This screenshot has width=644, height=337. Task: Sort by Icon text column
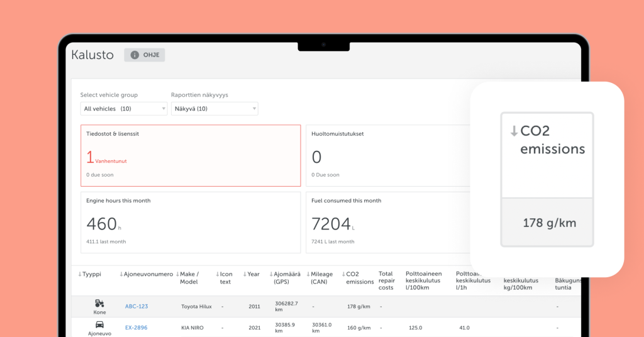(223, 278)
